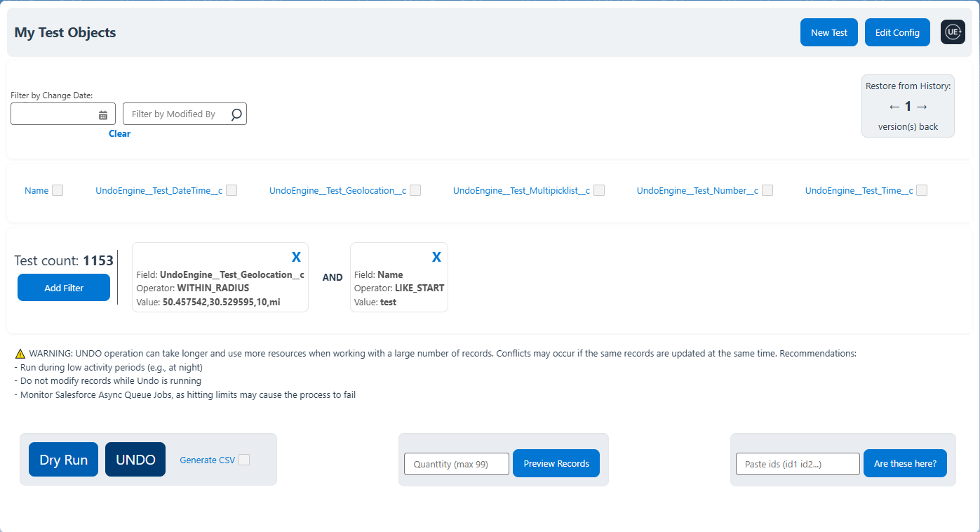This screenshot has height=532, width=980.
Task: Remove the Geolocation filter with its X
Action: pyautogui.click(x=296, y=257)
